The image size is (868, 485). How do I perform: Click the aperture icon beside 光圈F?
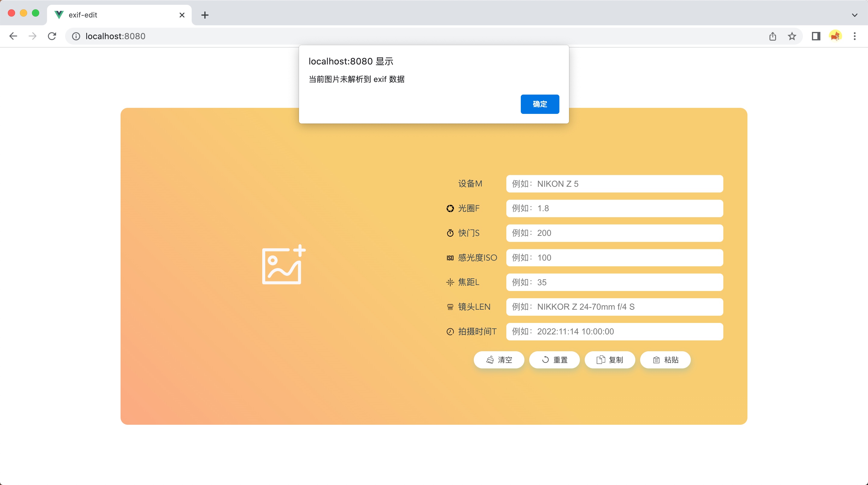click(450, 208)
